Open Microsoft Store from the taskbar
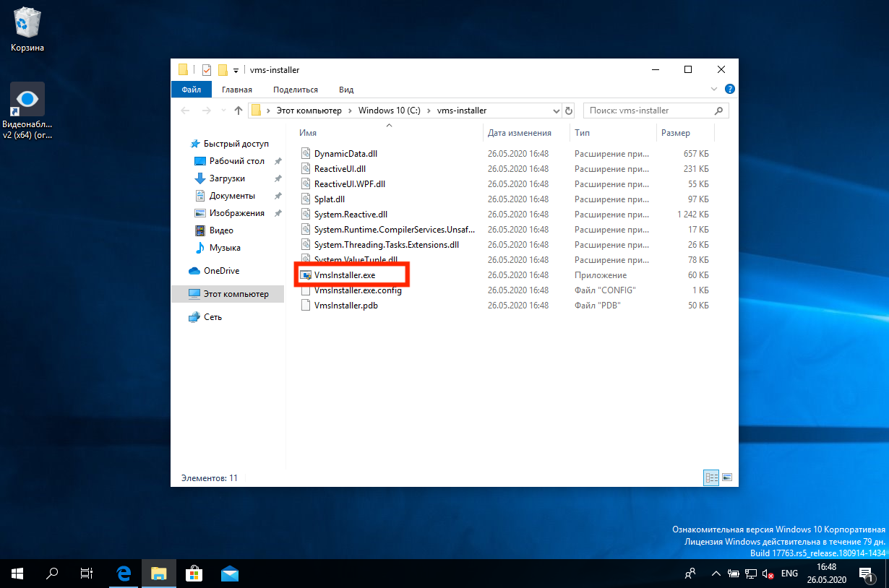Viewport: 889px width, 588px height. (x=194, y=574)
